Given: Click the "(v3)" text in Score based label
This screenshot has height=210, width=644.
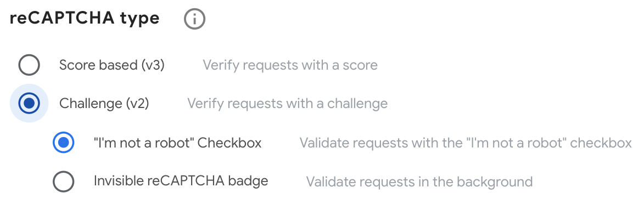Looking at the screenshot, I should (x=153, y=65).
